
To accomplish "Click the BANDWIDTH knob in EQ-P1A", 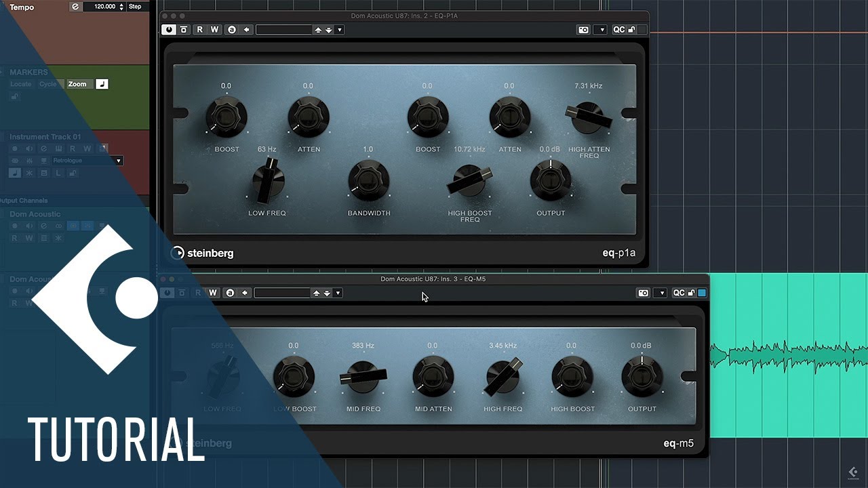I will (368, 180).
